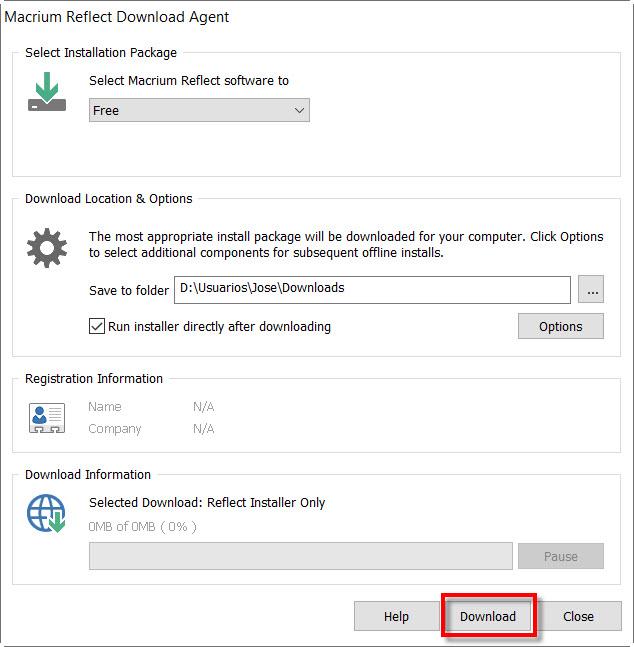Viewport: 634px width, 647px height.
Task: Click the download progress bar
Action: coord(300,556)
